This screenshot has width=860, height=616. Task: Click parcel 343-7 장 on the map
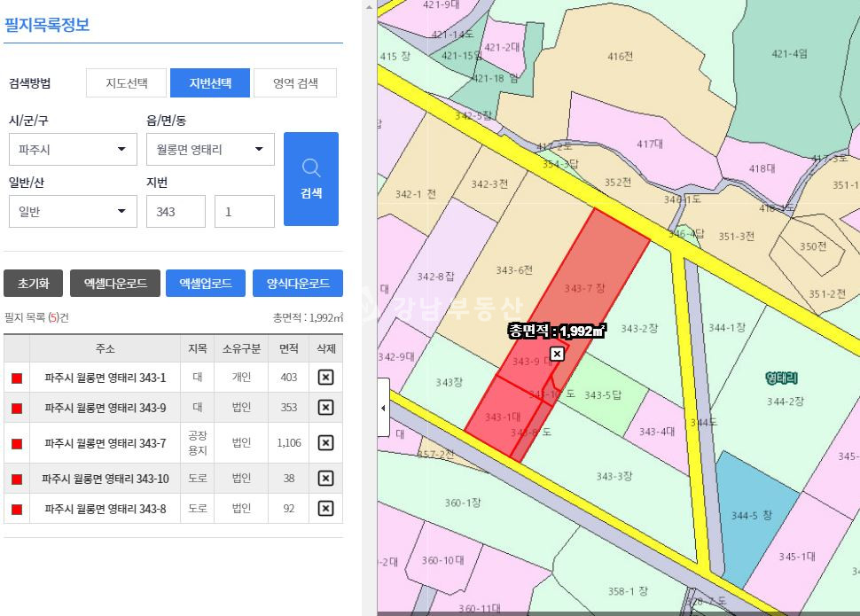584,288
